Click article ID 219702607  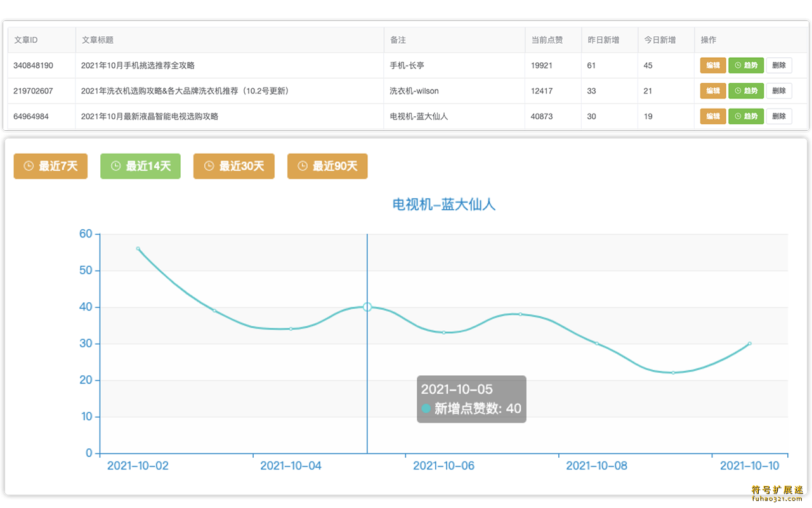pyautogui.click(x=33, y=91)
